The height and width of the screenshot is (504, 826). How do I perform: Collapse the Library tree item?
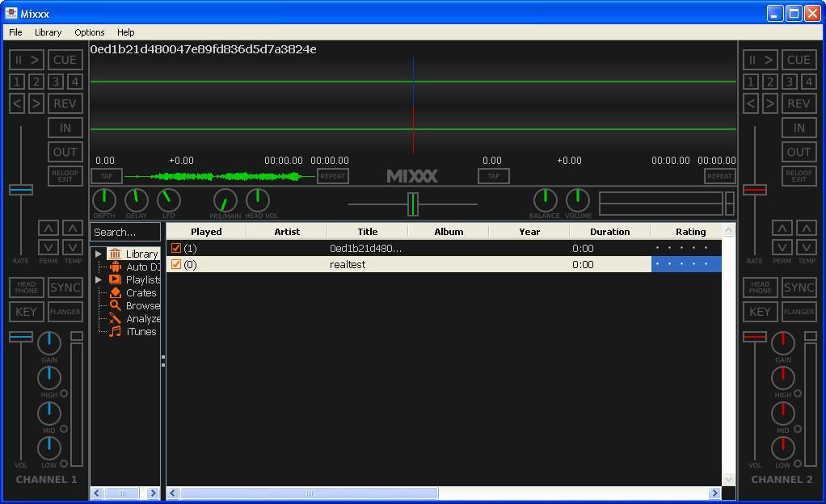point(98,253)
